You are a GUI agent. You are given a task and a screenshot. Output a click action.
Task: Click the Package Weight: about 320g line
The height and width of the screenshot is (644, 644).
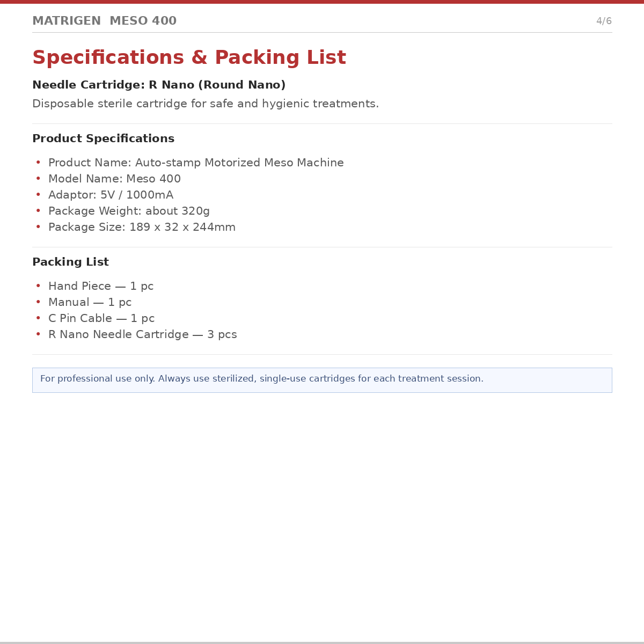click(129, 211)
